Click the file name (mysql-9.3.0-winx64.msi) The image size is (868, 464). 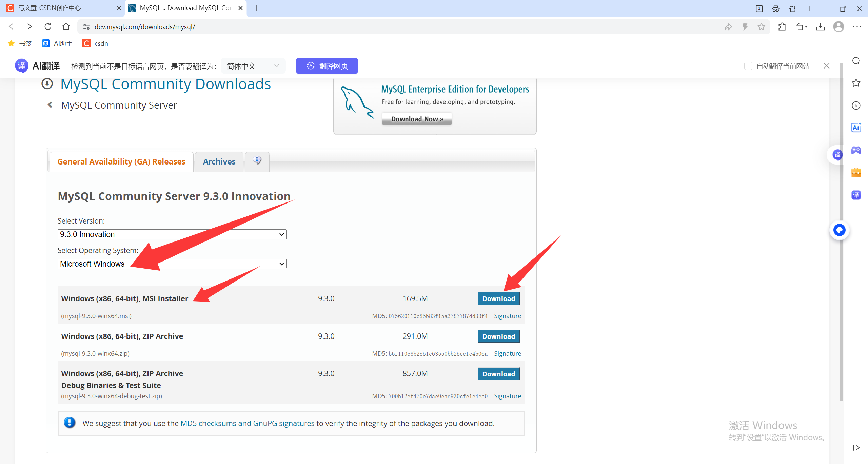96,316
